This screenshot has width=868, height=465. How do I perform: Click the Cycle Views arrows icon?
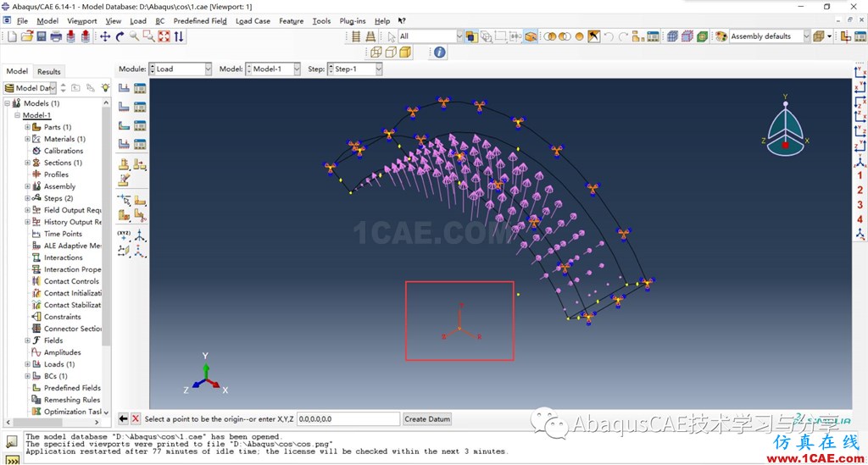179,36
